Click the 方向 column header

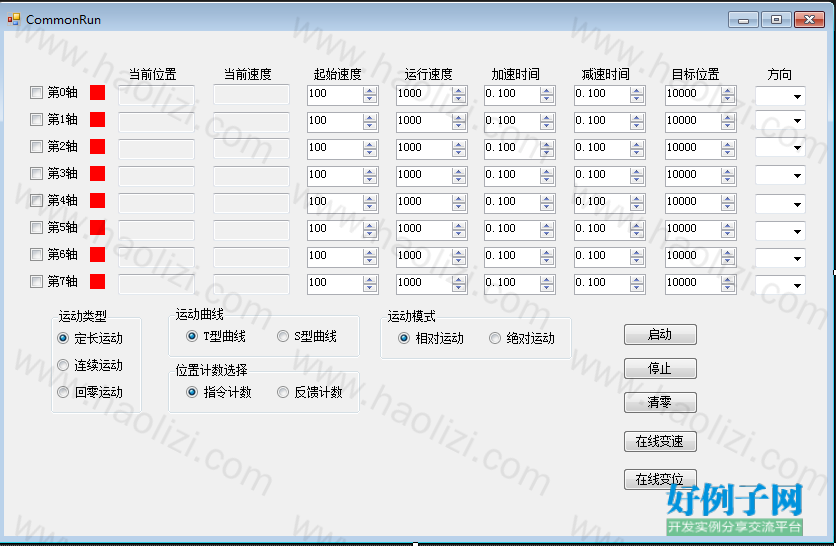779,74
